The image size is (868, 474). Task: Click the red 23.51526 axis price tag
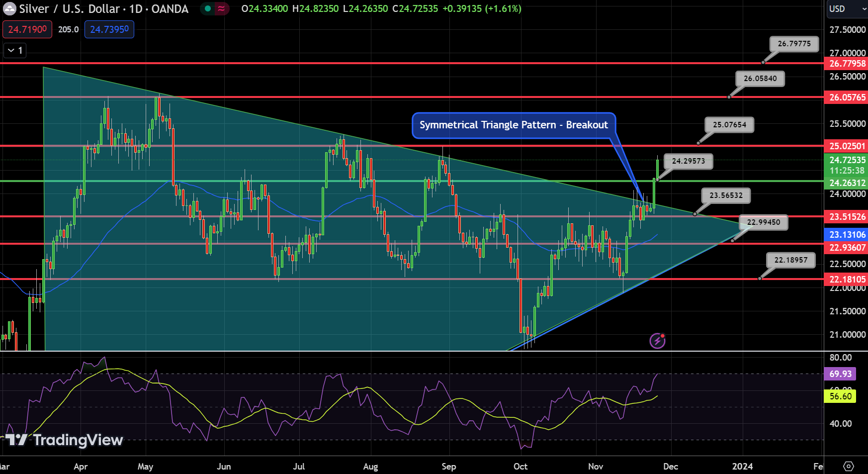coord(846,217)
